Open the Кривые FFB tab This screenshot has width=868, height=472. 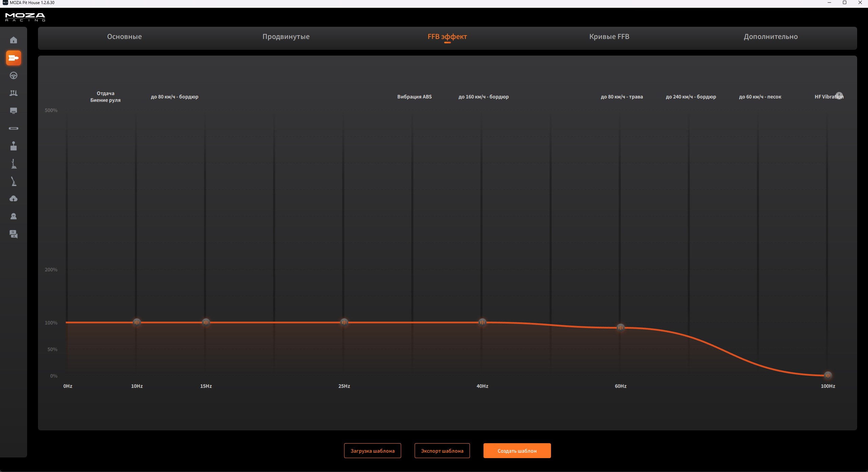(x=609, y=37)
